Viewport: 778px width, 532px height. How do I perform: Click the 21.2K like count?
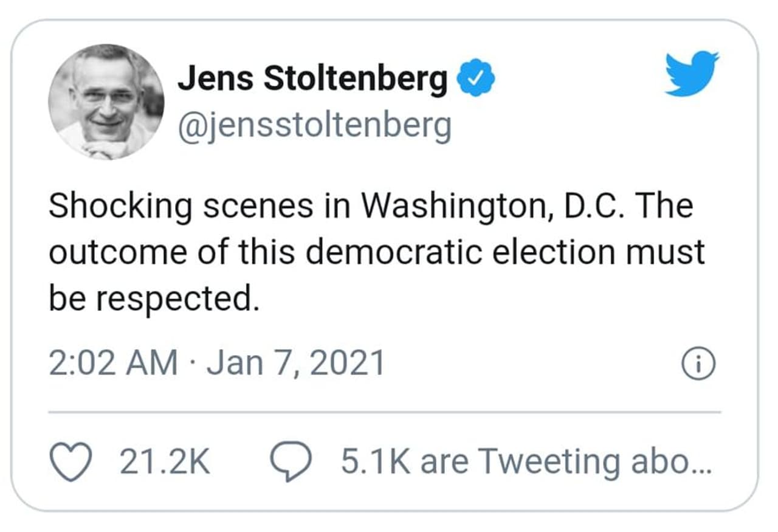pos(165,461)
